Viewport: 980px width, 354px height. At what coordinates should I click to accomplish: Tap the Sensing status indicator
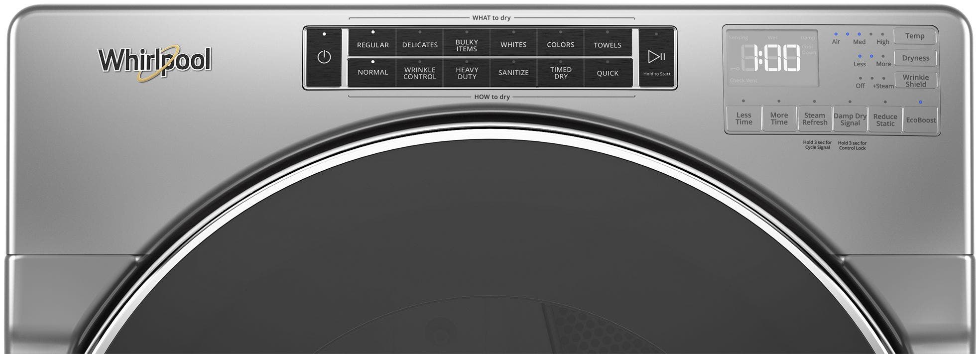coord(738,38)
